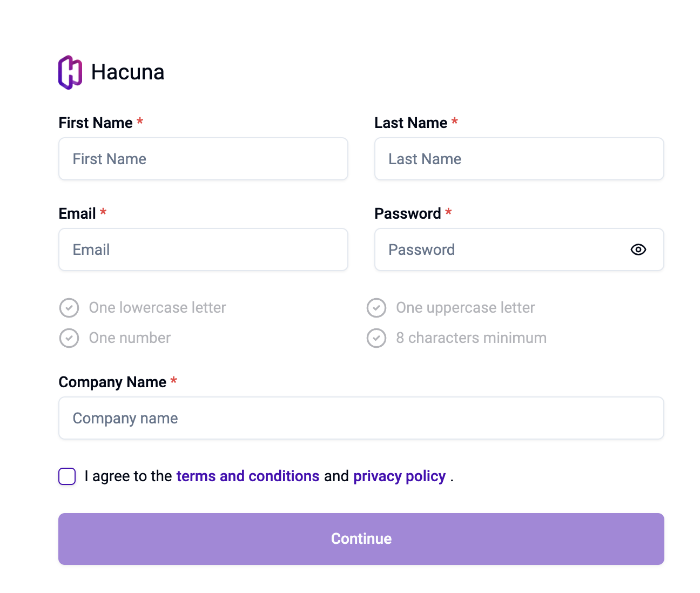Check the terms agreement checkbox
The height and width of the screenshot is (593, 700).
[x=67, y=476]
